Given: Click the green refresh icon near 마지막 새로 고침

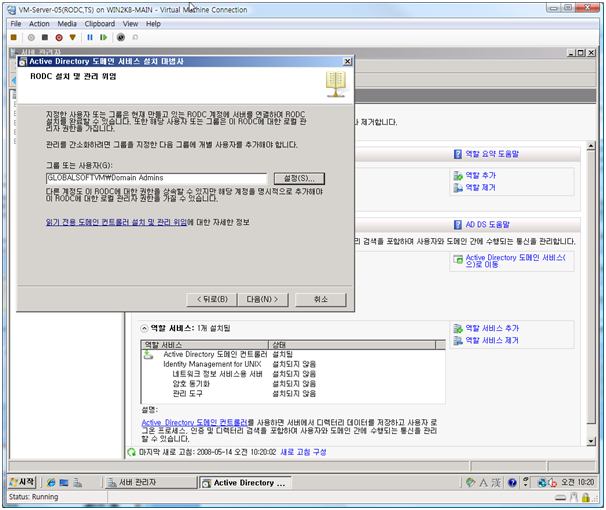Looking at the screenshot, I should (132, 452).
